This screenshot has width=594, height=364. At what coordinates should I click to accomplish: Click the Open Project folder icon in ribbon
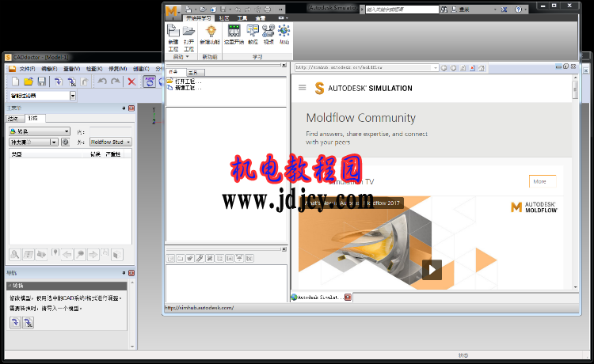pyautogui.click(x=188, y=31)
